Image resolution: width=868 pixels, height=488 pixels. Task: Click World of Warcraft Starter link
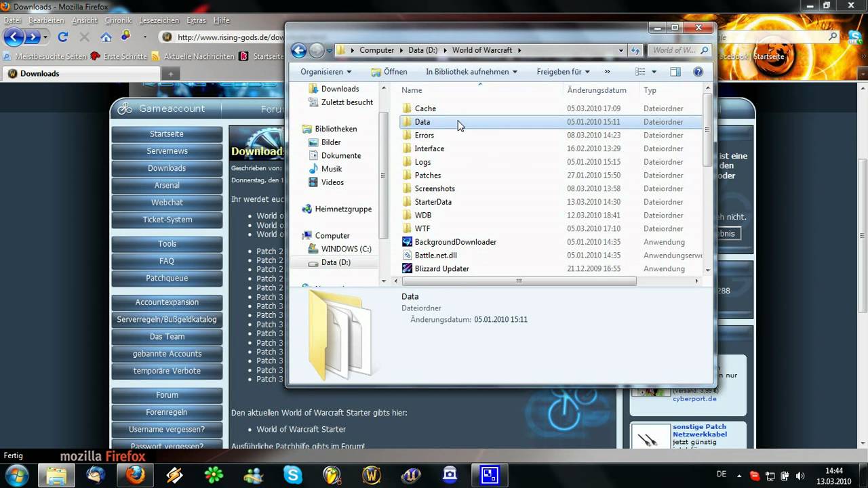(301, 429)
